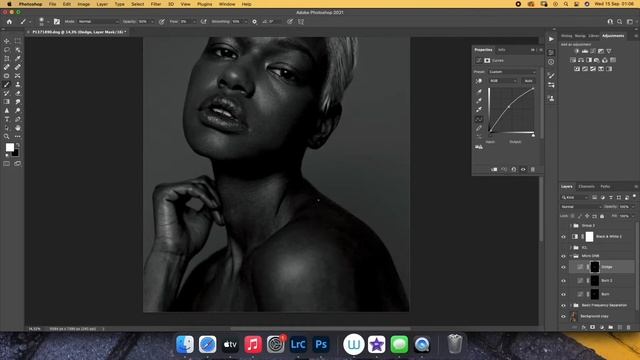Click the foreground color swatch
This screenshot has height=360, width=640.
click(x=9, y=147)
